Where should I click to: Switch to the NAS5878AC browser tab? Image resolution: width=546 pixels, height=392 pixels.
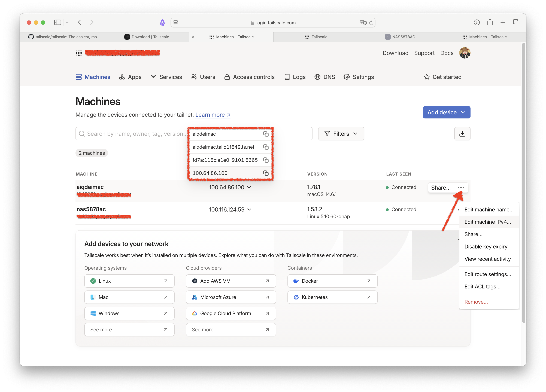[400, 37]
